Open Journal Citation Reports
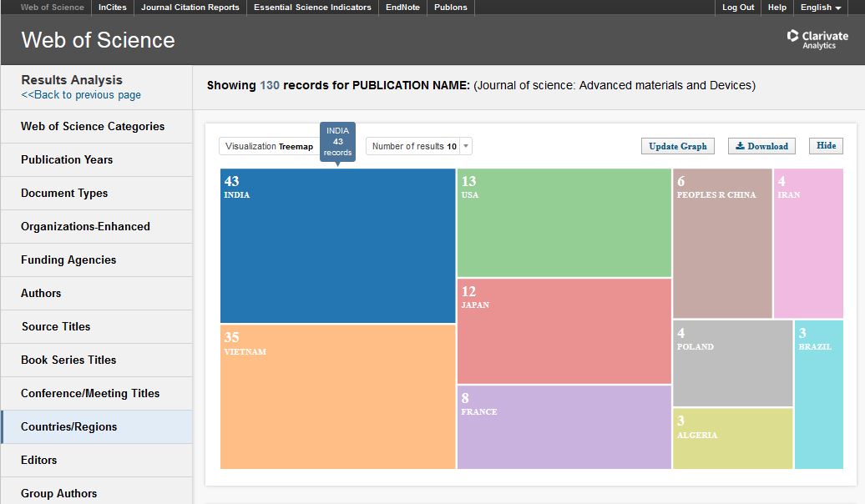The image size is (865, 504). [190, 8]
